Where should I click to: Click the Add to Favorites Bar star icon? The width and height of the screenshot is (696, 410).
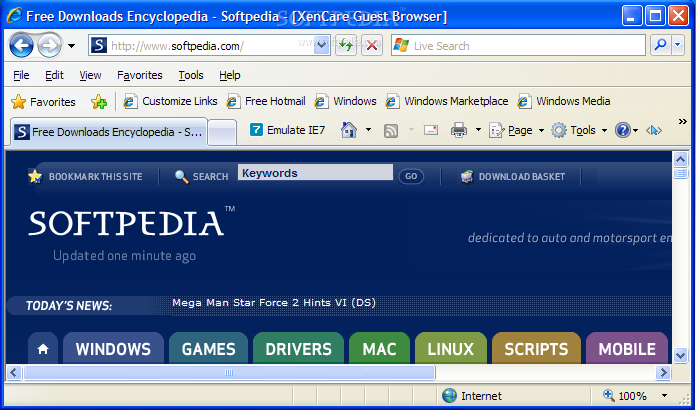(x=99, y=102)
